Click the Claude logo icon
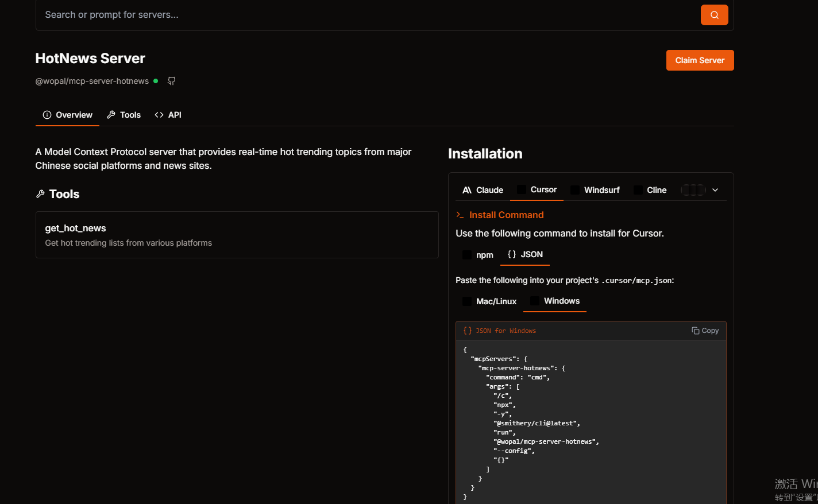This screenshot has height=504, width=818. point(467,190)
